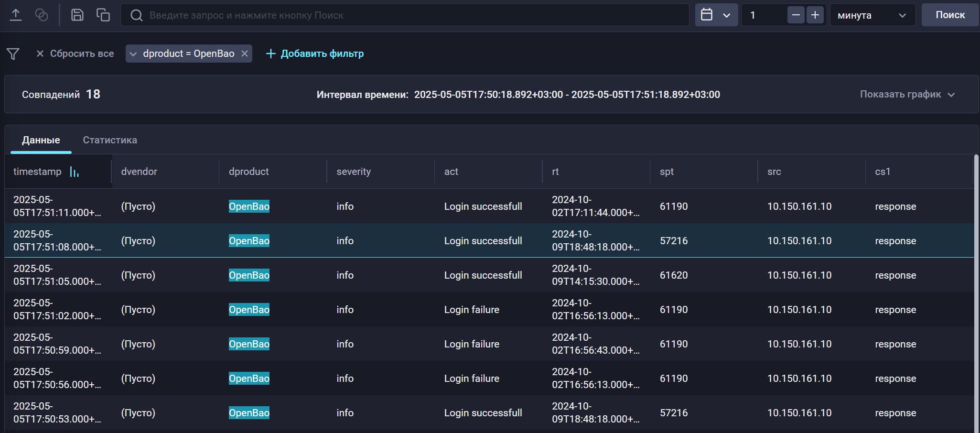This screenshot has height=433, width=980.
Task: Click the filter funnel icon
Action: [13, 54]
